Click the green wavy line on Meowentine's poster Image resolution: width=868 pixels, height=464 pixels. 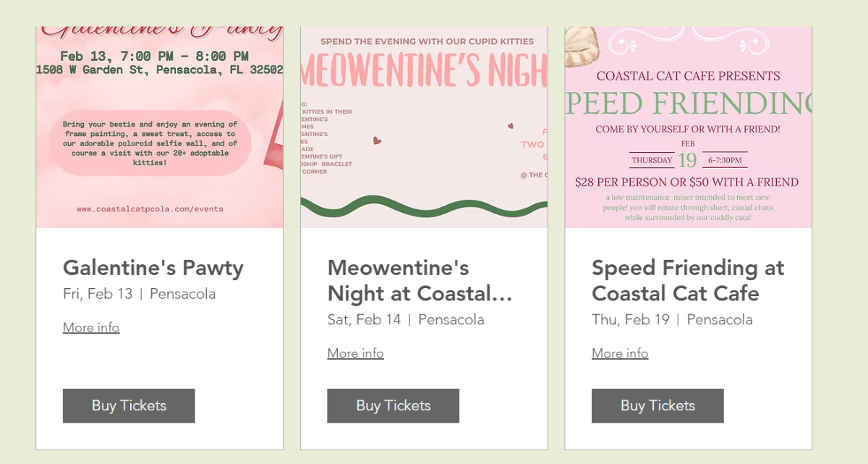pyautogui.click(x=424, y=207)
